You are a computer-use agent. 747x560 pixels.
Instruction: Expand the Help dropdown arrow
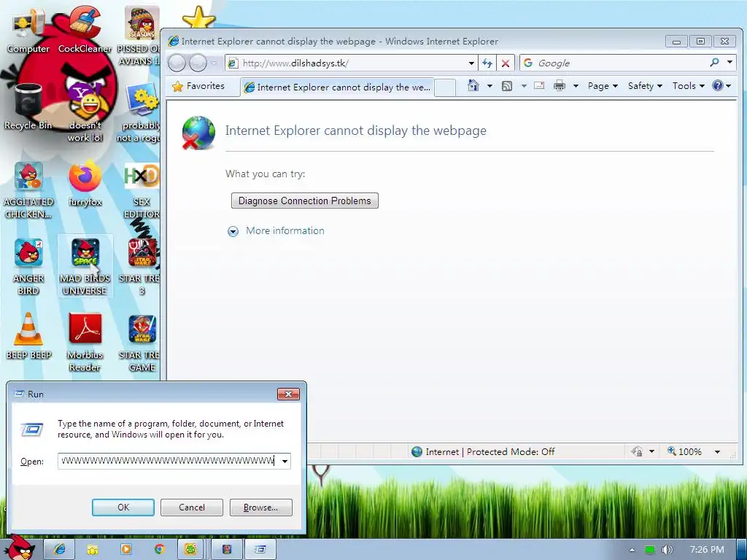coord(729,86)
